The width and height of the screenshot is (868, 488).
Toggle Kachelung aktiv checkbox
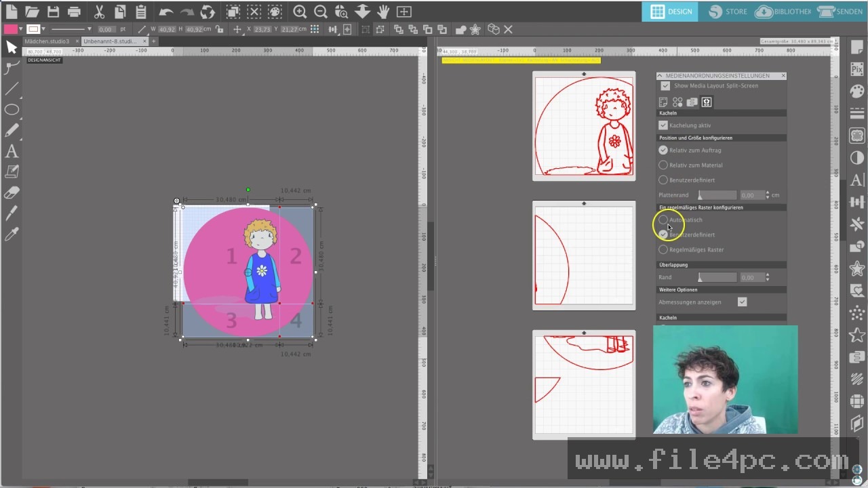click(663, 125)
